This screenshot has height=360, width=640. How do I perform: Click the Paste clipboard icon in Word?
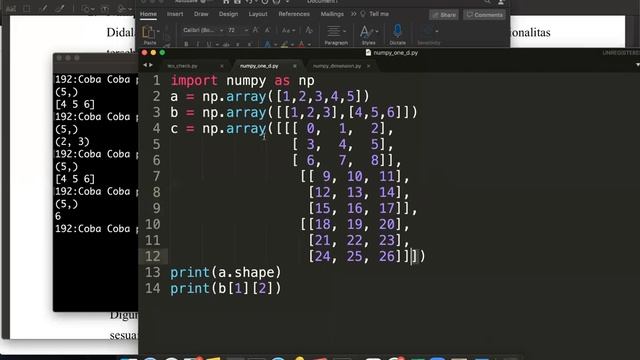click(148, 32)
